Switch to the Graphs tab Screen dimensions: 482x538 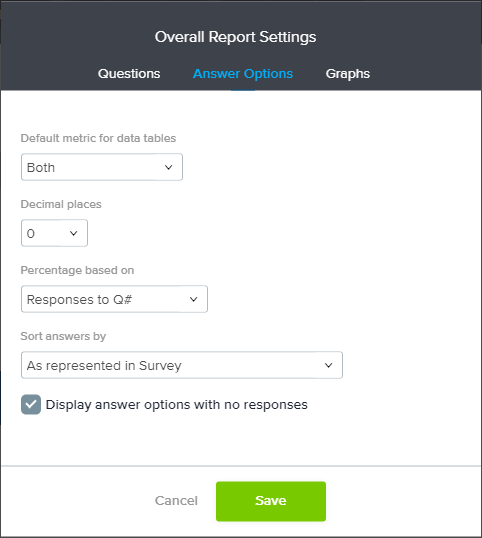[348, 74]
